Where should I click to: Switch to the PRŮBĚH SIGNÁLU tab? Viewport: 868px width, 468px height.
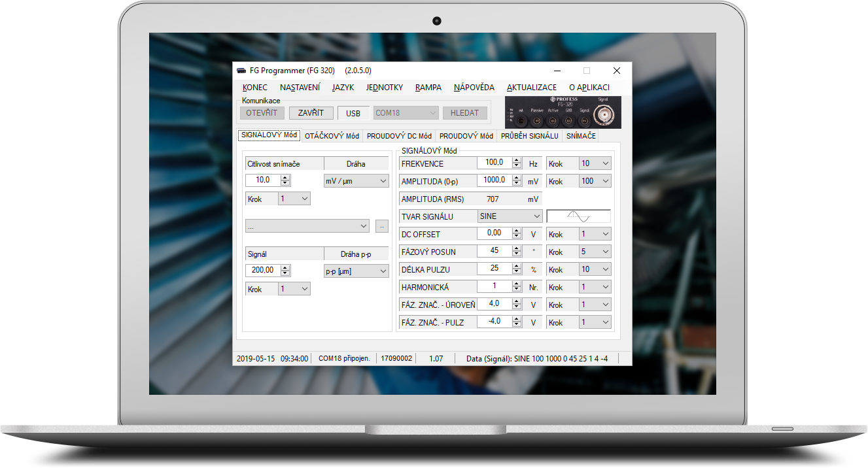[x=529, y=136]
